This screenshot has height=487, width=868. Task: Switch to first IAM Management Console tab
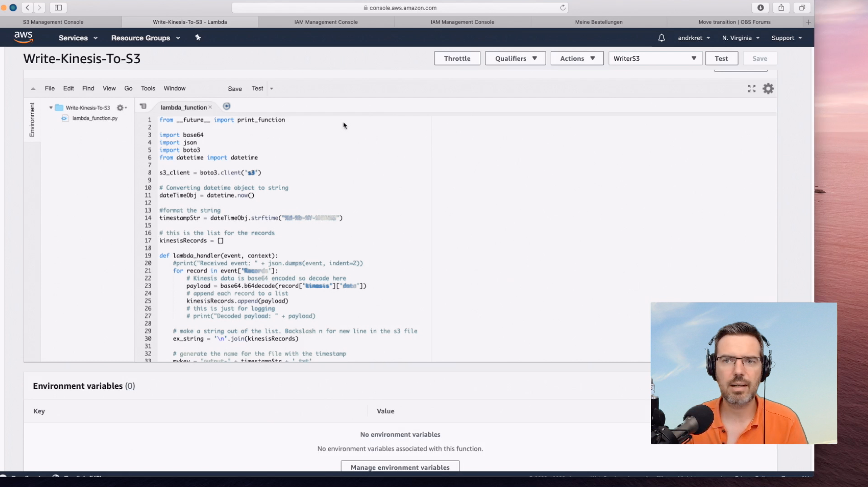(326, 22)
